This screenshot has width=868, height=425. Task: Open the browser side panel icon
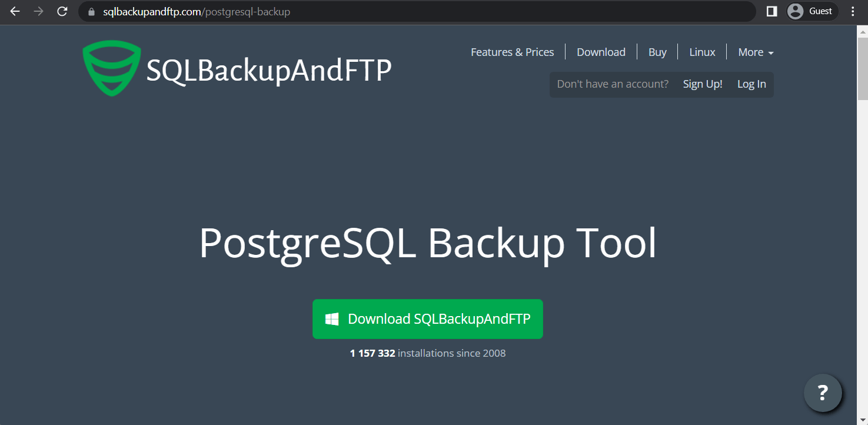pyautogui.click(x=771, y=11)
